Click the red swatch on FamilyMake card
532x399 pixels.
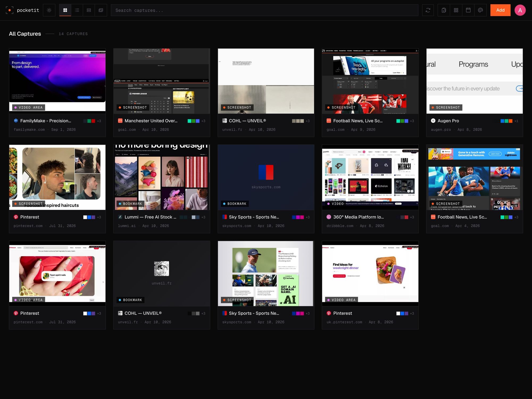click(x=93, y=121)
